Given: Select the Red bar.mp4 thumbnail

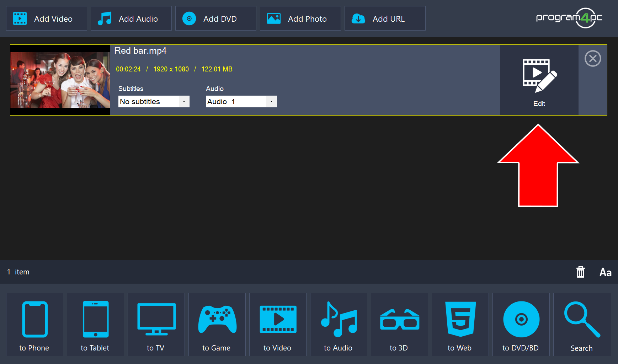Looking at the screenshot, I should coord(60,80).
